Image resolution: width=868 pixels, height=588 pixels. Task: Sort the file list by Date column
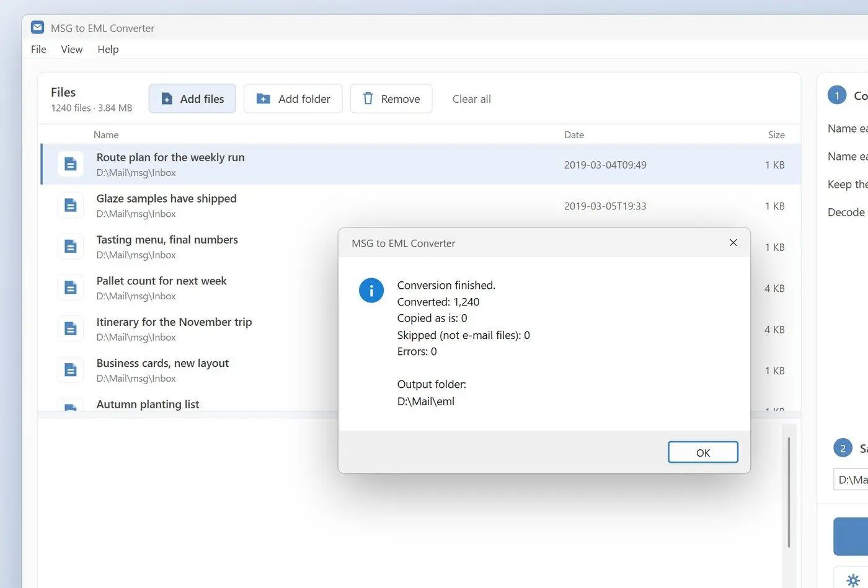pyautogui.click(x=574, y=134)
